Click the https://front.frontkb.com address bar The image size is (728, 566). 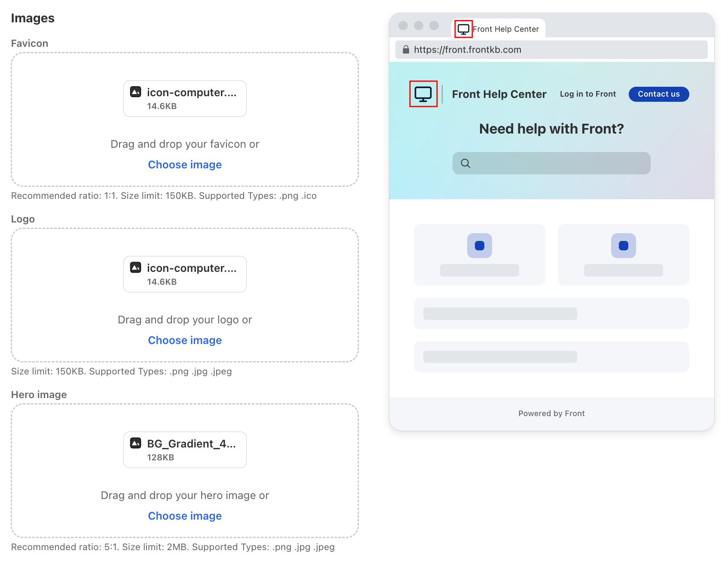(551, 50)
